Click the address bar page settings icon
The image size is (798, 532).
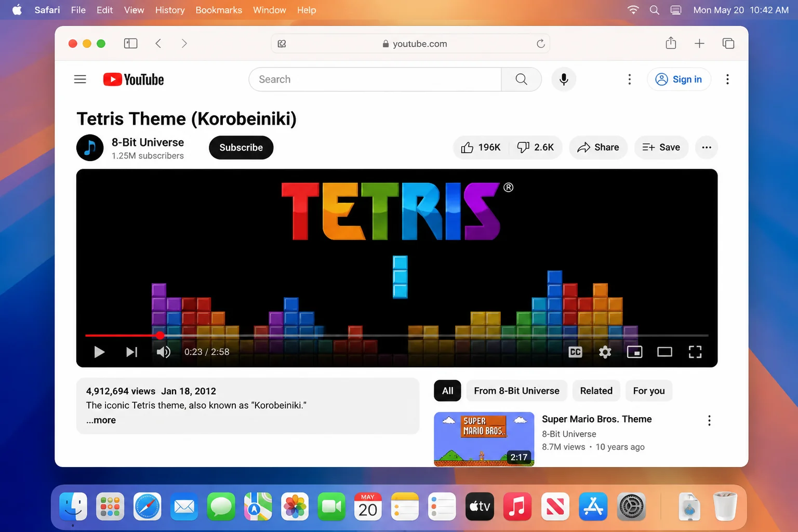coord(282,44)
